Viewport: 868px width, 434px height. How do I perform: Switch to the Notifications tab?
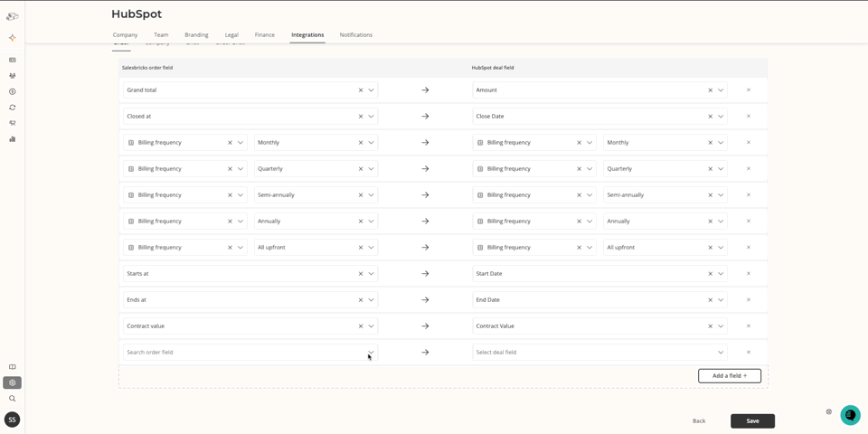(356, 35)
